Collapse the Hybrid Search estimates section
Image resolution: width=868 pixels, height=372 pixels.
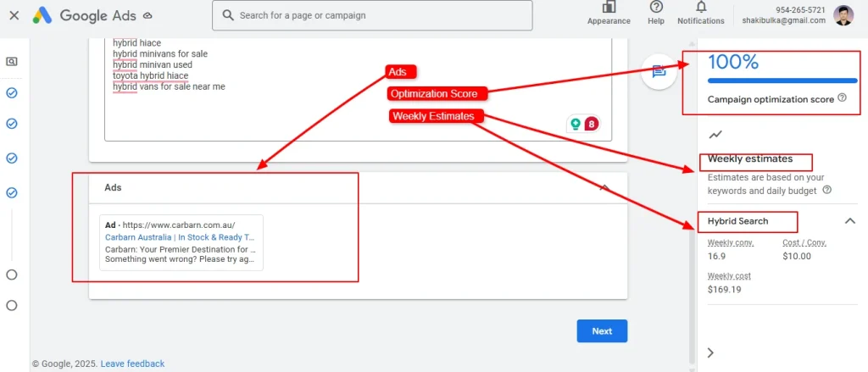point(850,221)
